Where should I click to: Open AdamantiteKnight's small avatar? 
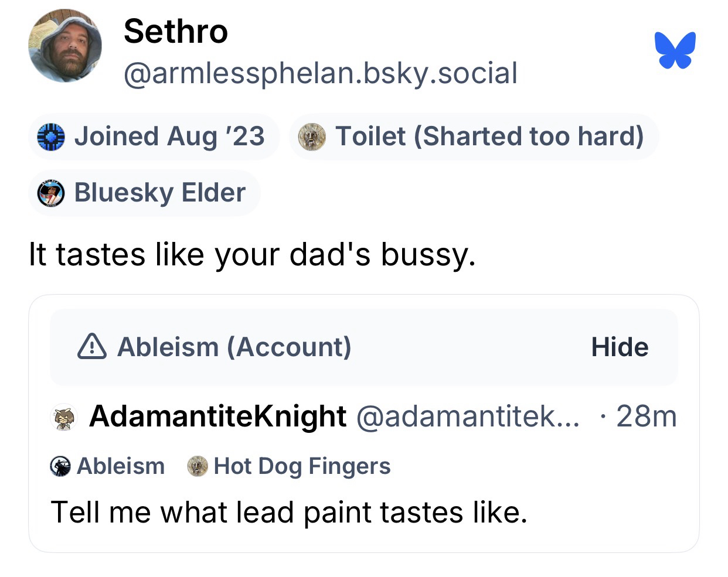tap(63, 417)
